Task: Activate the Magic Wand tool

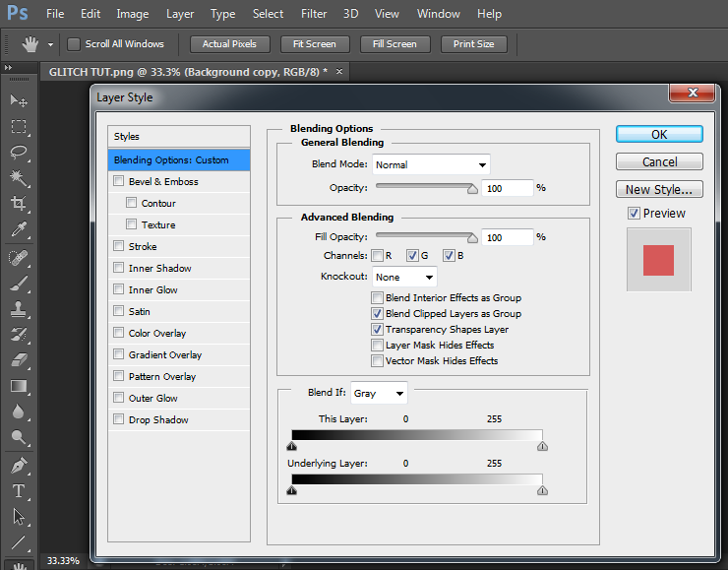Action: (x=18, y=177)
